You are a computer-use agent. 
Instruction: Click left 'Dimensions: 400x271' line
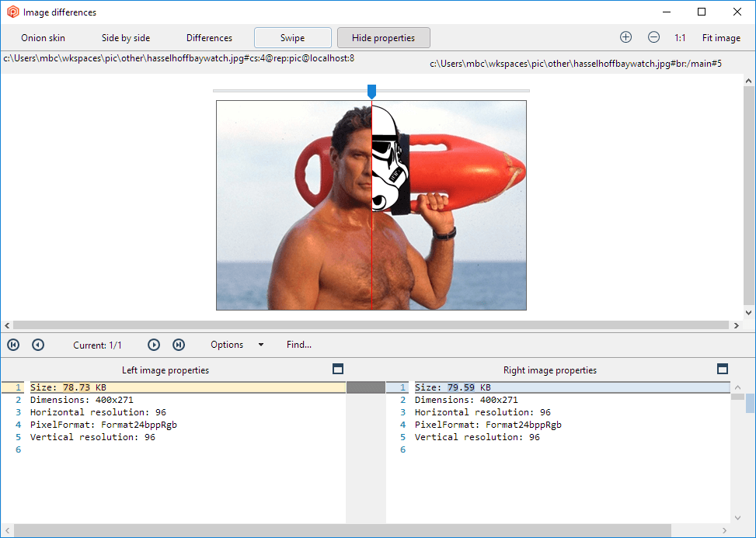[82, 400]
